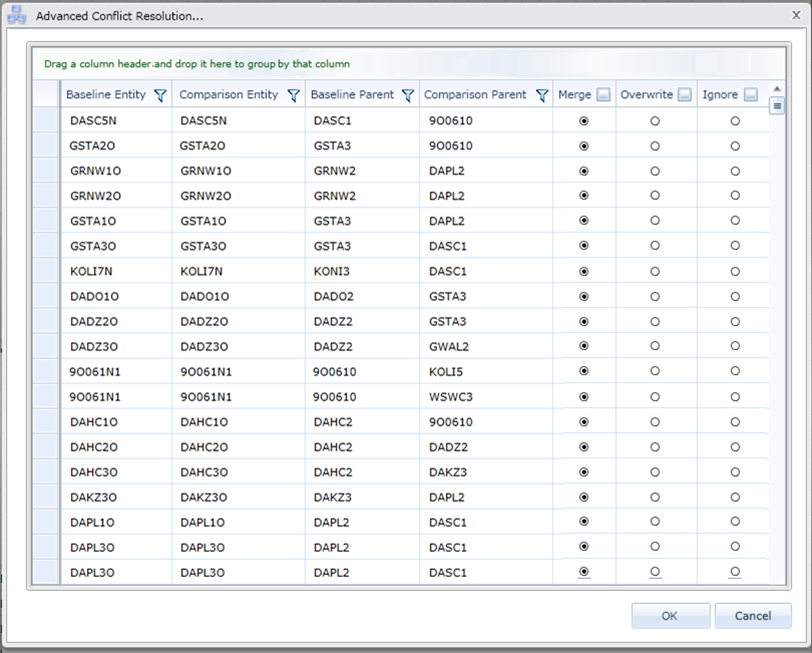Open the Comparison Parent column filter
The image size is (812, 653).
(x=541, y=96)
